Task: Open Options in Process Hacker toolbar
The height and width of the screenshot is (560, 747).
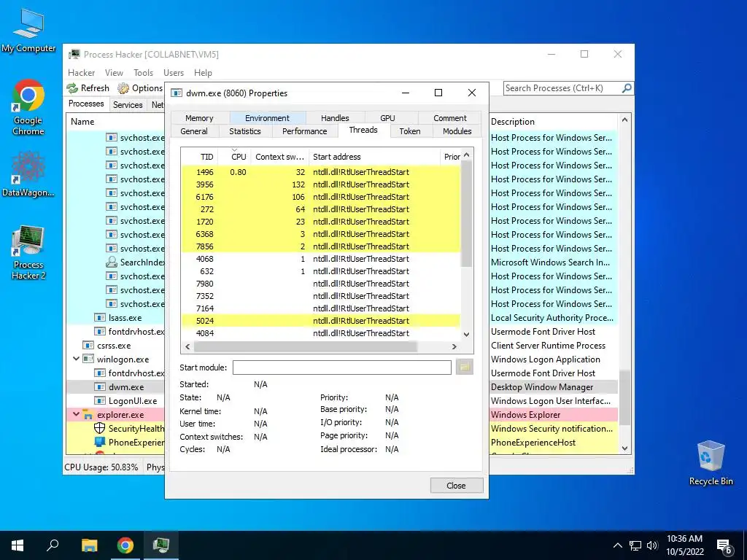Action: pyautogui.click(x=140, y=88)
